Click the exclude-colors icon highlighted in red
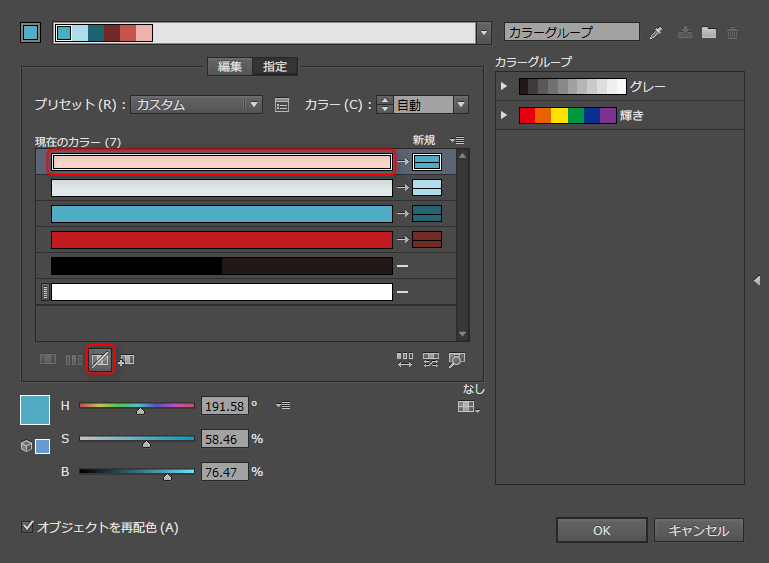The image size is (769, 563). tap(100, 359)
